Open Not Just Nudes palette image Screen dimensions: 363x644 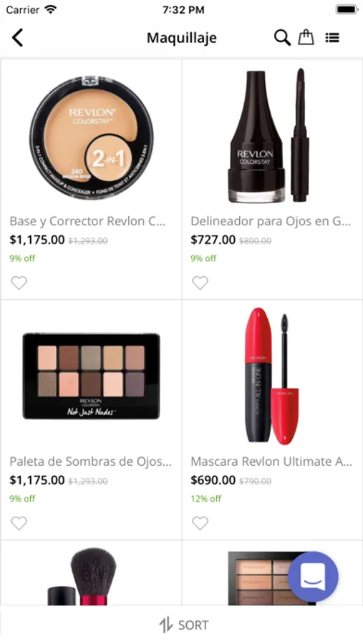pos(91,376)
